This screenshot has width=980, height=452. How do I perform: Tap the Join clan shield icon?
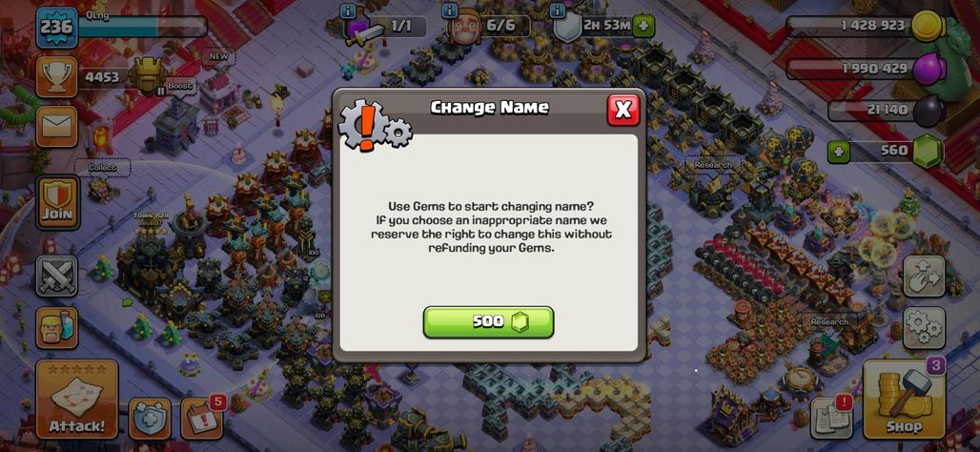click(57, 202)
